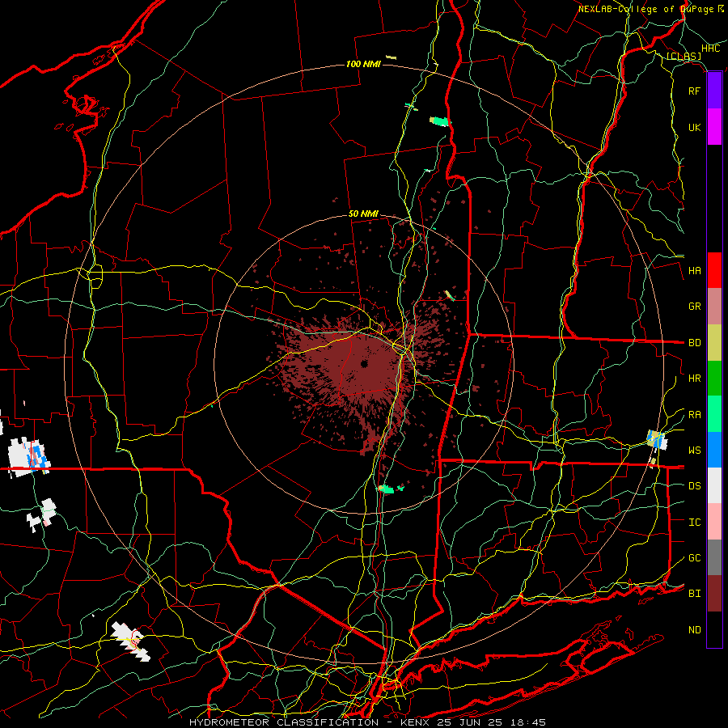
Task: Click the IC legend label
Action: 694,523
